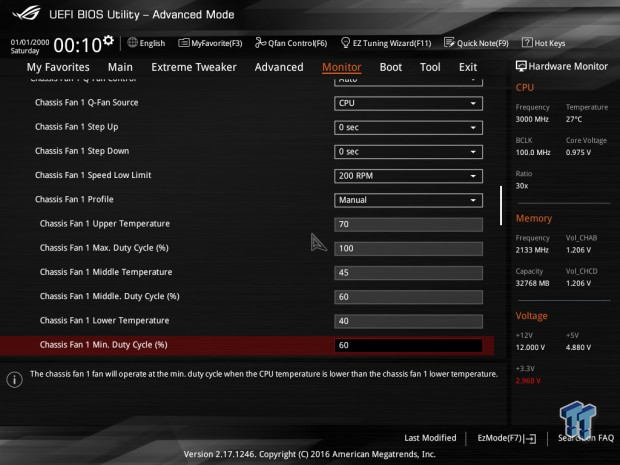This screenshot has height=465, width=620.
Task: Click the EZ Tuning Wizard bulb icon
Action: [345, 42]
